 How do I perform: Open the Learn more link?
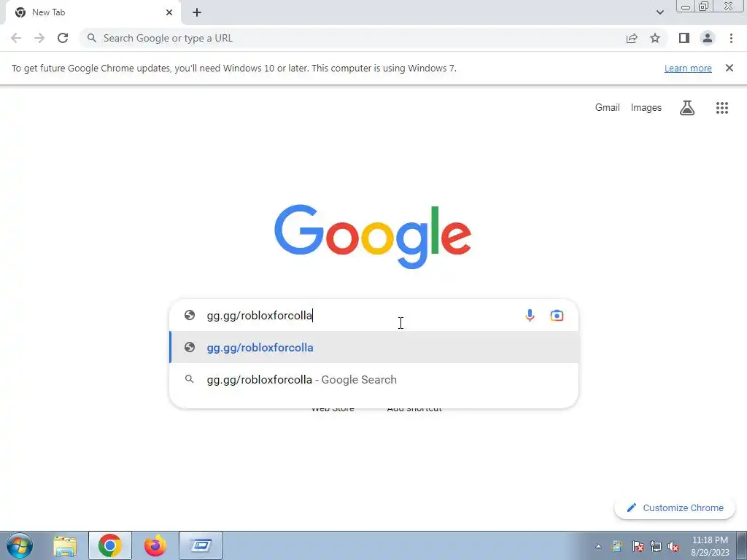click(688, 68)
